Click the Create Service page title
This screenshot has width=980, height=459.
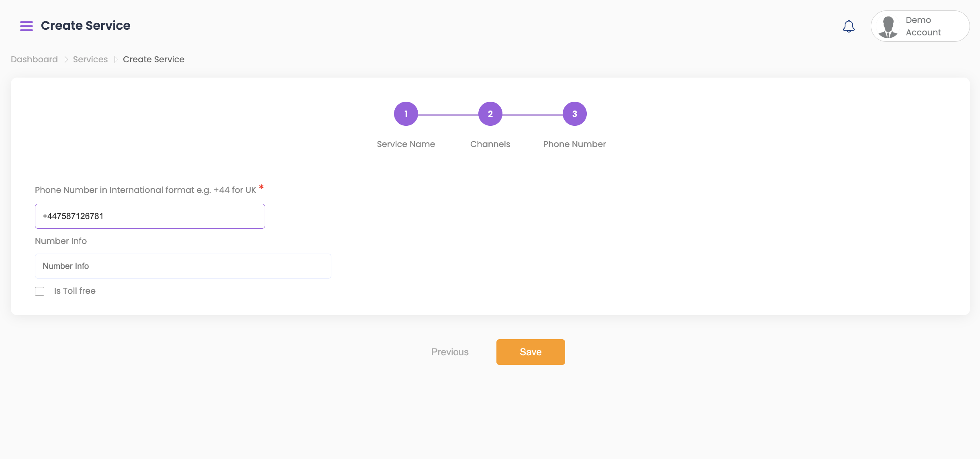point(86,26)
